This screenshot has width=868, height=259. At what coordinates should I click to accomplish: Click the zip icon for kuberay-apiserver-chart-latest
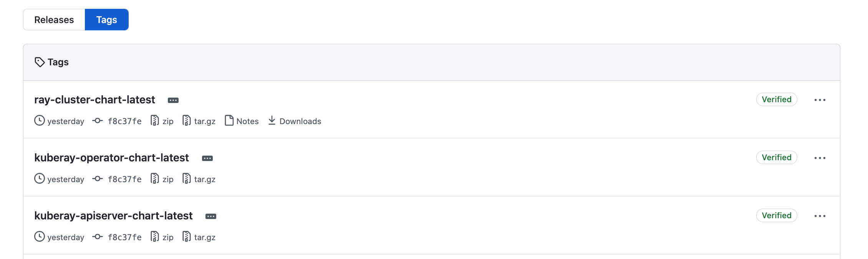click(155, 237)
